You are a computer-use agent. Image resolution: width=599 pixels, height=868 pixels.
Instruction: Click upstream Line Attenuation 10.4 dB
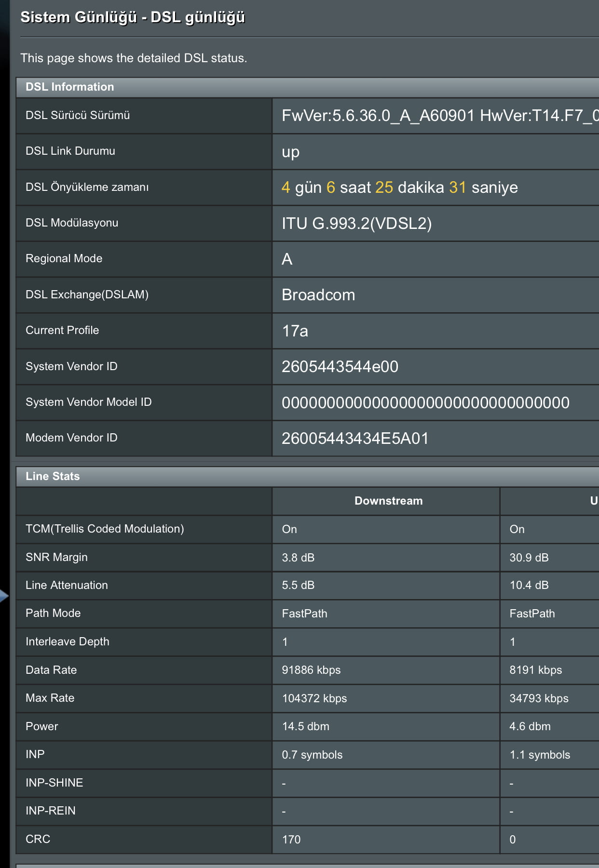[529, 585]
